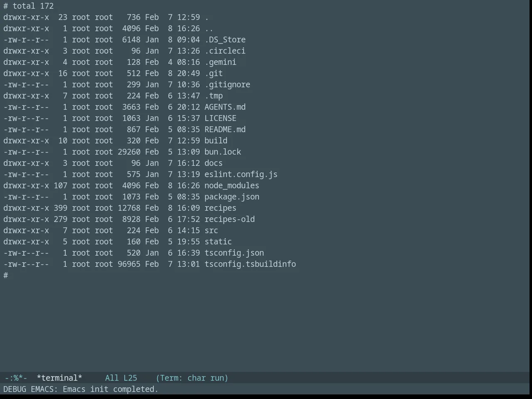532x399 pixels.
Task: Click the All L25 position indicator
Action: pos(121,378)
